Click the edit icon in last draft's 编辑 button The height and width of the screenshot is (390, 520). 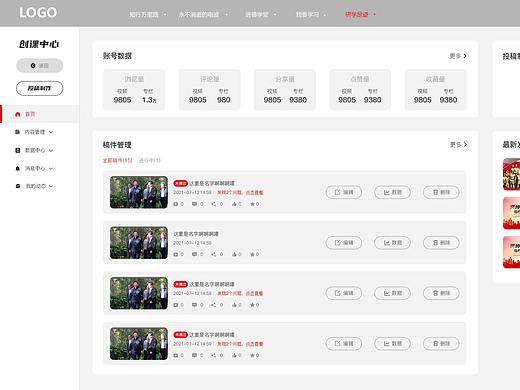point(337,344)
